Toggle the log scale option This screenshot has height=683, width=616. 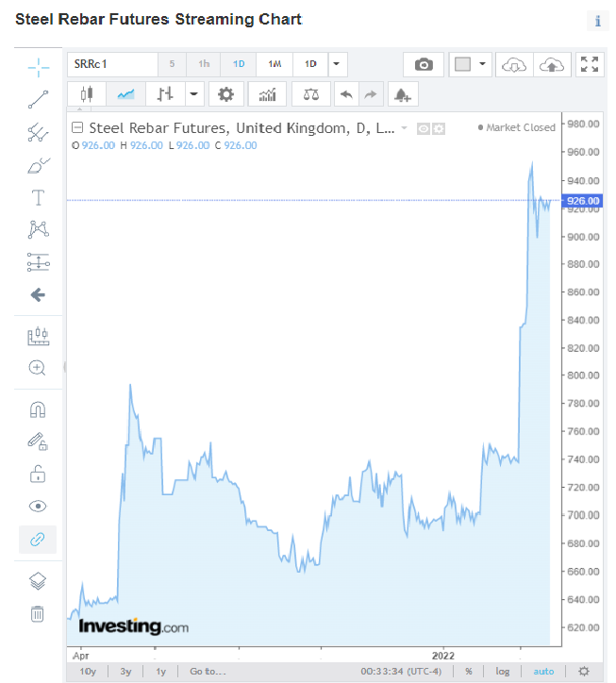[503, 671]
